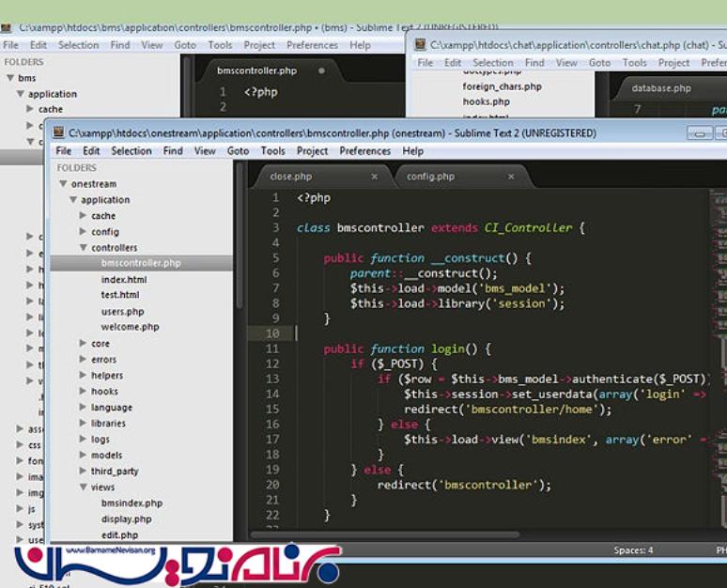
Task: Expand the third_party folder
Action: 83,472
